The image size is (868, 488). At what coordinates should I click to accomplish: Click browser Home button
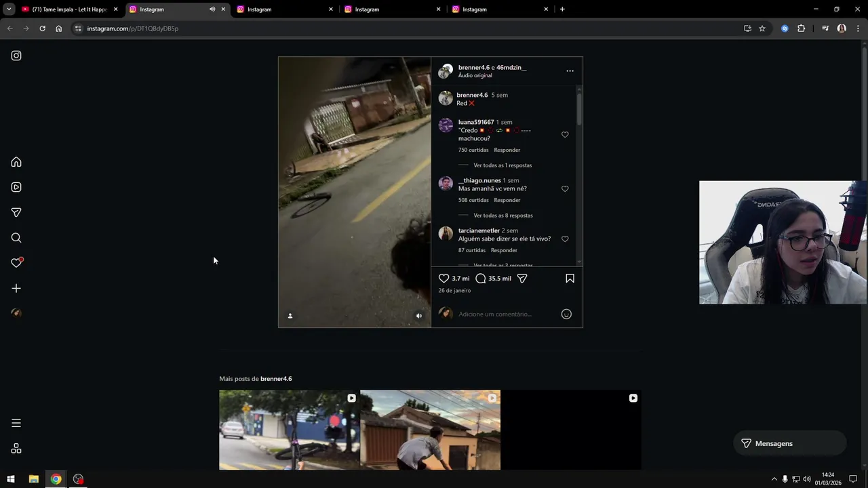58,28
